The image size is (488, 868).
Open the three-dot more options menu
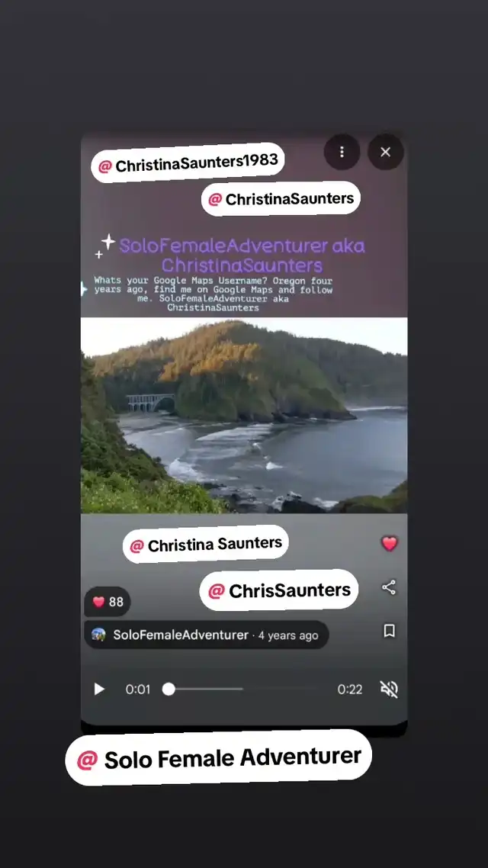click(342, 152)
